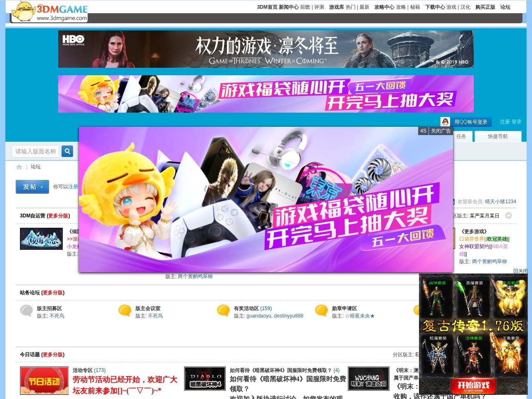Click the 论坛 breadcrumb link
This screenshot has height=399, width=532.
coord(36,167)
